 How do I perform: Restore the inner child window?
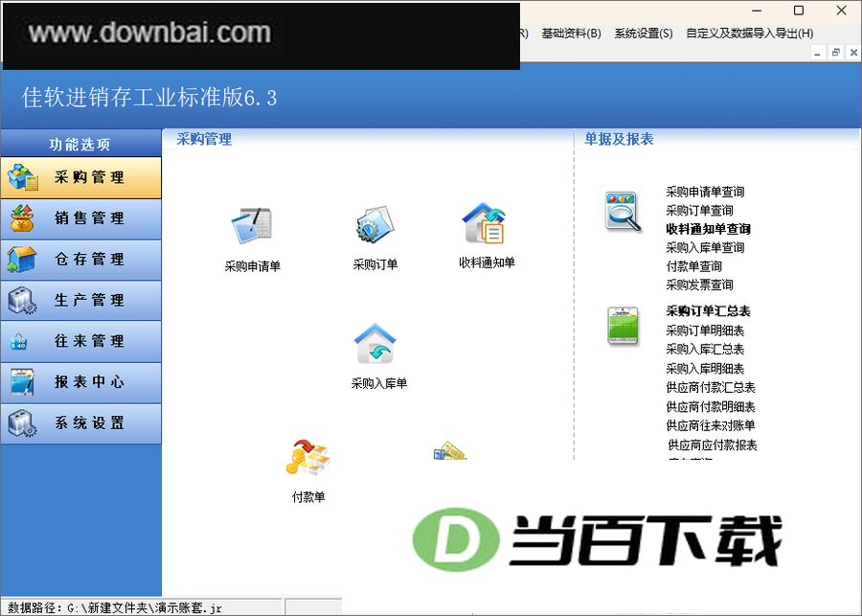(x=835, y=53)
